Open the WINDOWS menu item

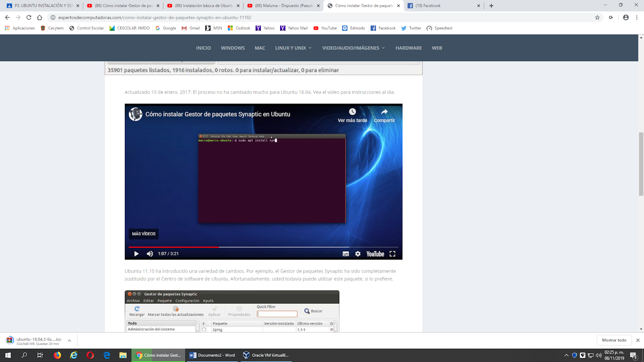[x=233, y=48]
